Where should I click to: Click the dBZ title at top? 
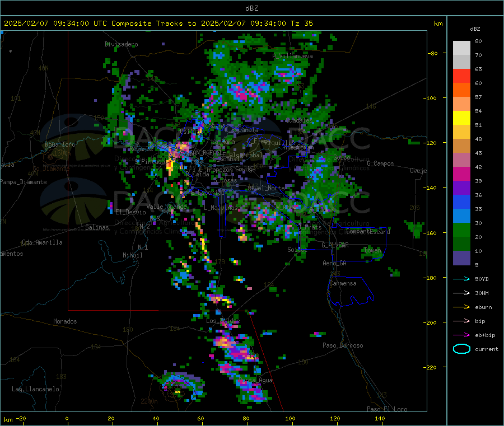[251, 8]
